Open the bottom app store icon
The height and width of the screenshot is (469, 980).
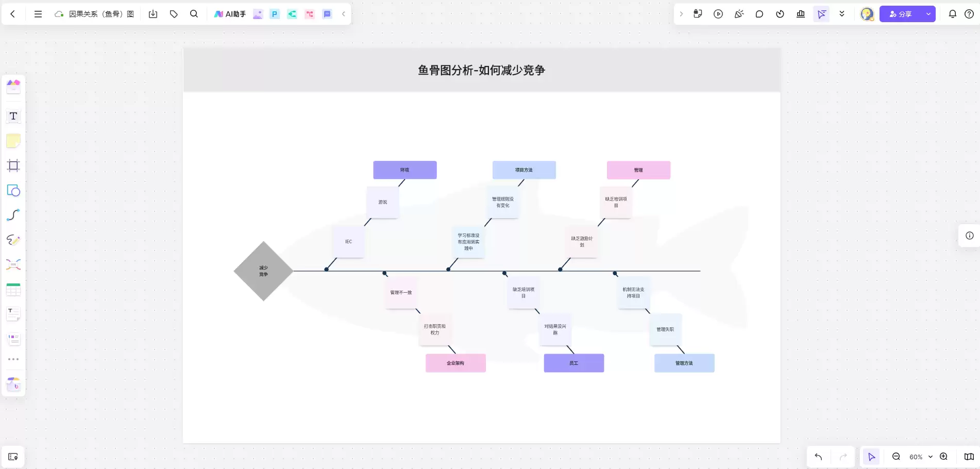pyautogui.click(x=13, y=384)
